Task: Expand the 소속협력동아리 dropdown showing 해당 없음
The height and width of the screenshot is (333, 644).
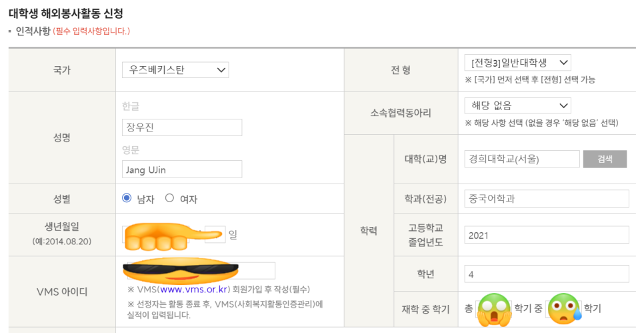Action: pyautogui.click(x=518, y=105)
